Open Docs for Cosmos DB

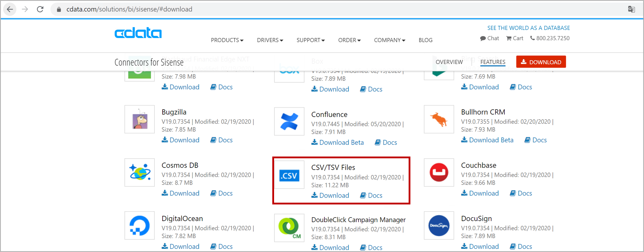pyautogui.click(x=222, y=193)
